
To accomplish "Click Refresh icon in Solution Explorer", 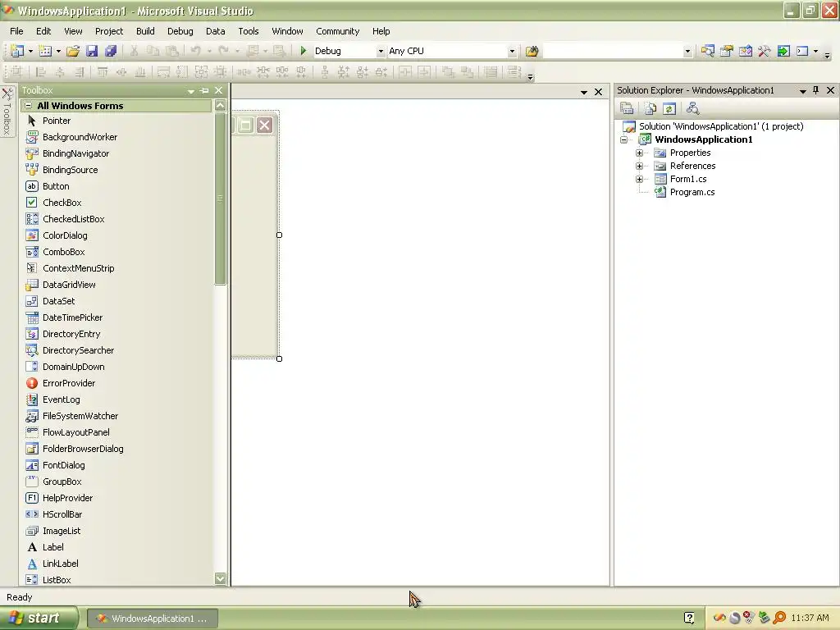I will click(x=669, y=109).
